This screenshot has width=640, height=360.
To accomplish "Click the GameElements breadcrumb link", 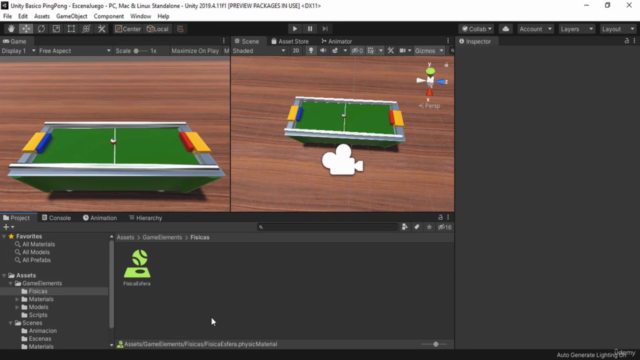I will [162, 237].
